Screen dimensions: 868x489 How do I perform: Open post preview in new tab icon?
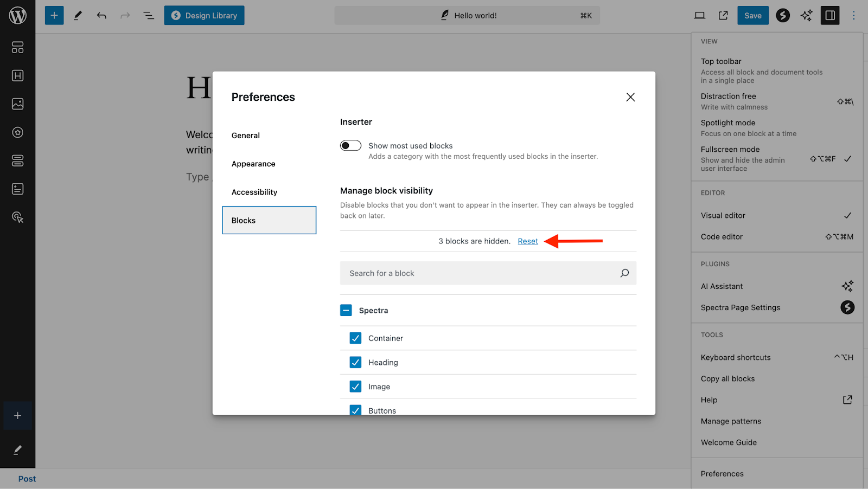click(x=723, y=15)
